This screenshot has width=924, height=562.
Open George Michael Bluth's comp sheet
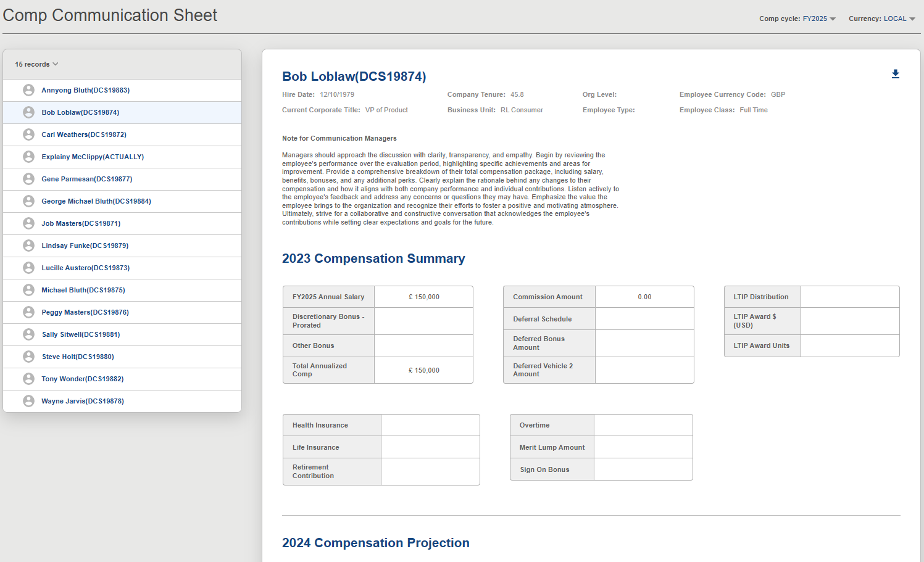[96, 200]
